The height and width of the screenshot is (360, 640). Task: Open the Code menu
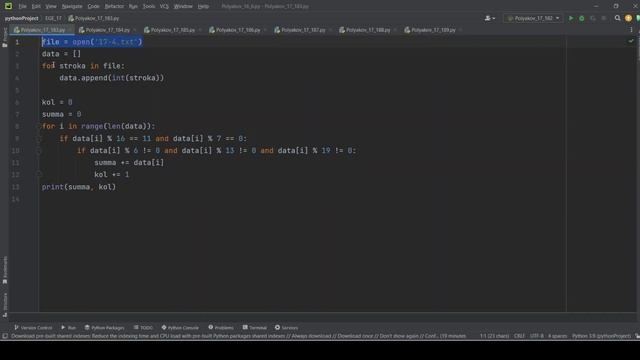[x=93, y=7]
